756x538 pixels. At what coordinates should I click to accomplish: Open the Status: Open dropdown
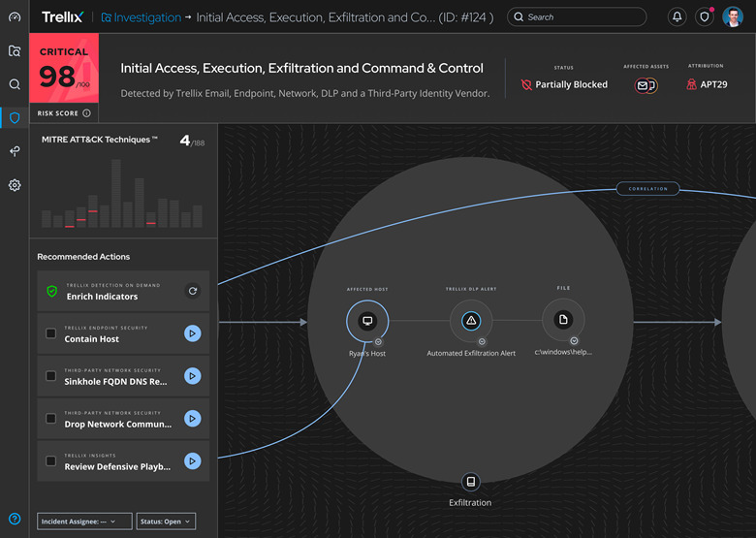click(x=166, y=522)
